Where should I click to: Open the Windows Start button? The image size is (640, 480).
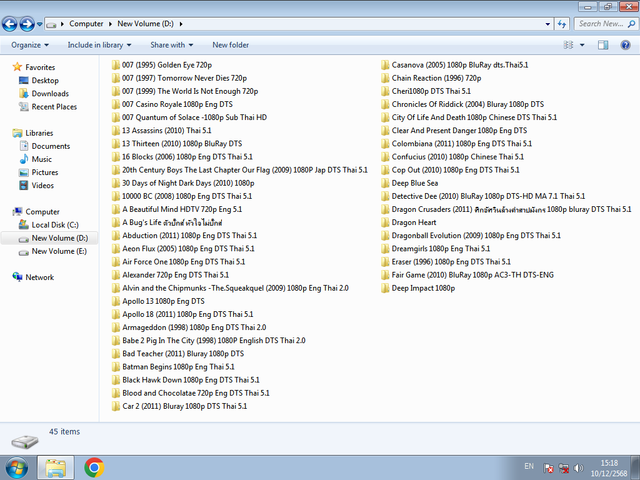[x=16, y=468]
